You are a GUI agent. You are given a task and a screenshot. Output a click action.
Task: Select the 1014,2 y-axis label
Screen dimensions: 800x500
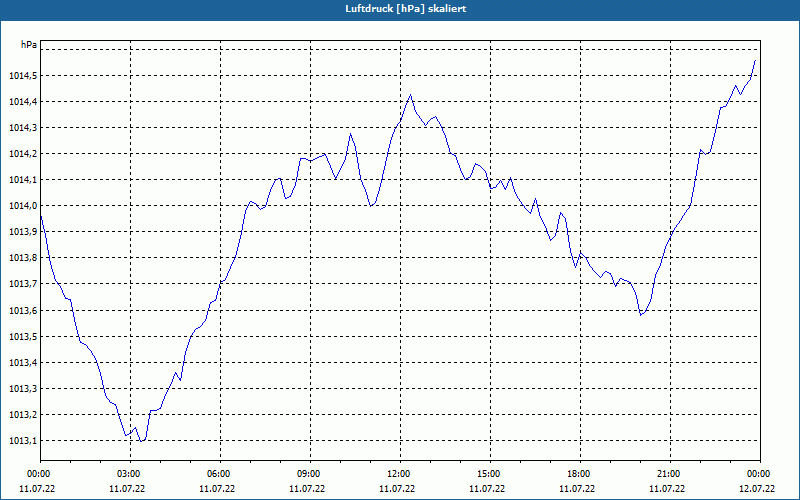[23, 154]
